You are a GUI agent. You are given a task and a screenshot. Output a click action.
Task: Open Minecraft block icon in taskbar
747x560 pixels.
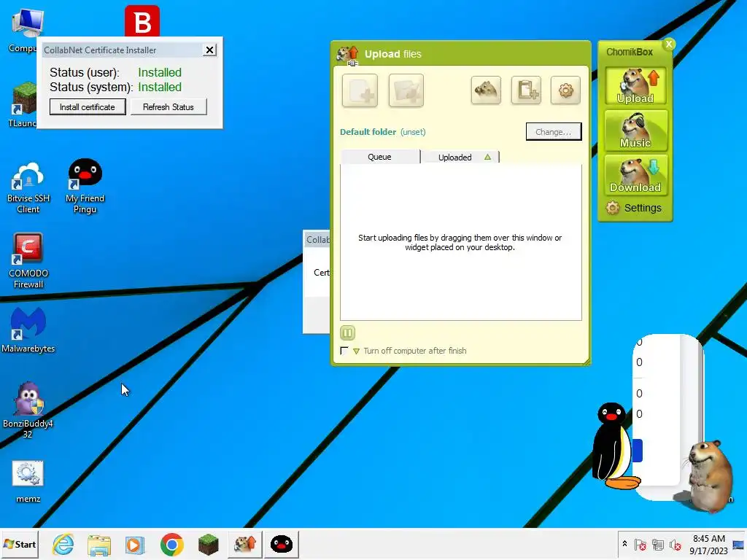[x=208, y=545]
